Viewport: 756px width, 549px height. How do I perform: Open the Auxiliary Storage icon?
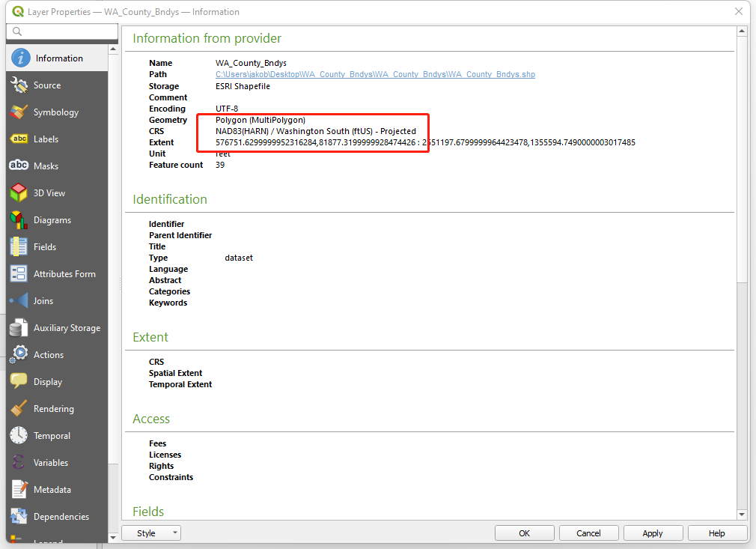[x=19, y=328]
